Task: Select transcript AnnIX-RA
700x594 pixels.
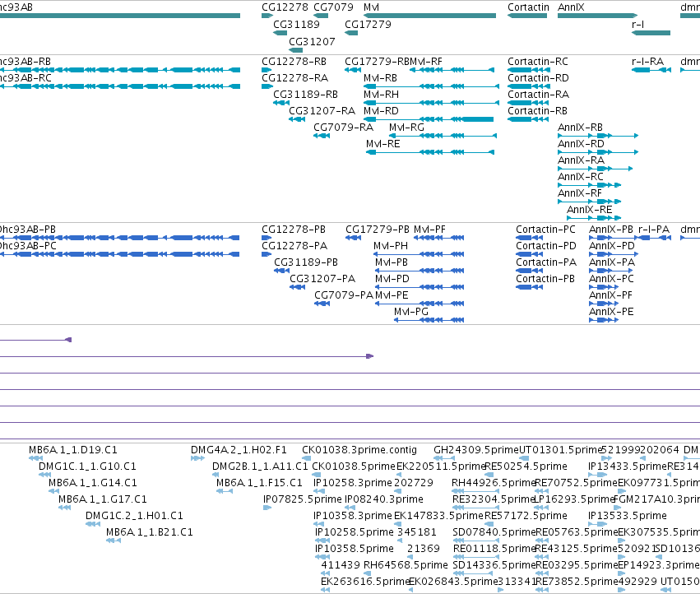Action: [x=595, y=169]
